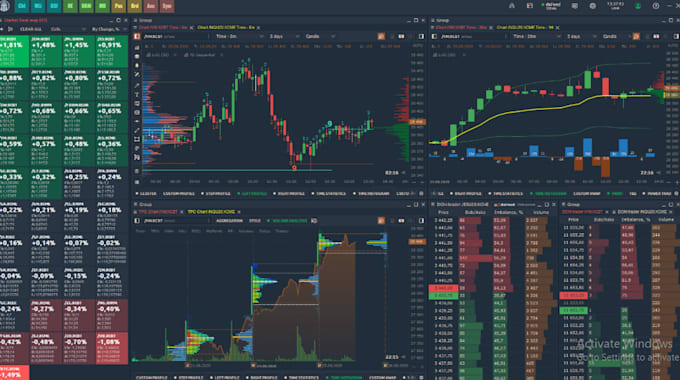This screenshot has width=680, height=380.
Task: Open AGGREGATION dropdown in TPO chart toolbar
Action: tap(229, 221)
